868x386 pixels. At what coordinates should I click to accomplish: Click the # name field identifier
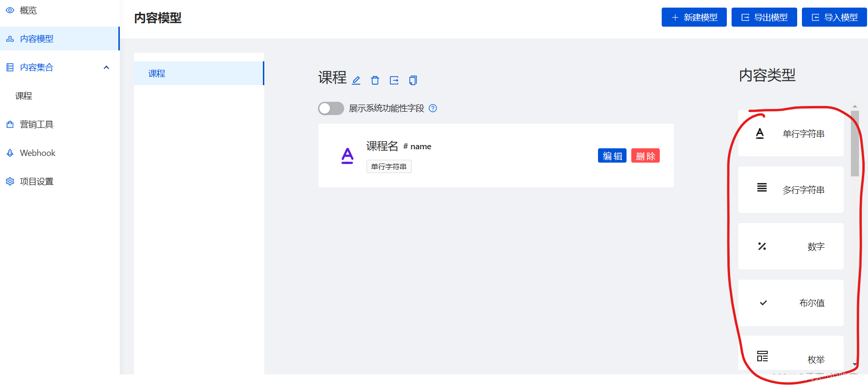(x=417, y=146)
